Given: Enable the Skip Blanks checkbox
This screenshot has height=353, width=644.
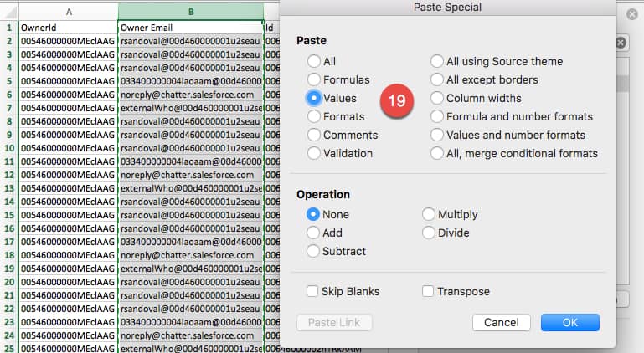Looking at the screenshot, I should point(313,291).
